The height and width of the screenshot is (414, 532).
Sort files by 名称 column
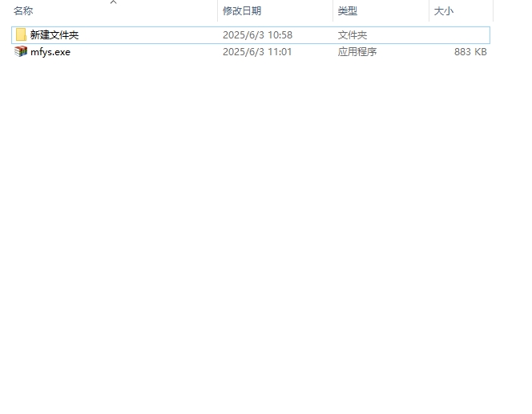(23, 11)
